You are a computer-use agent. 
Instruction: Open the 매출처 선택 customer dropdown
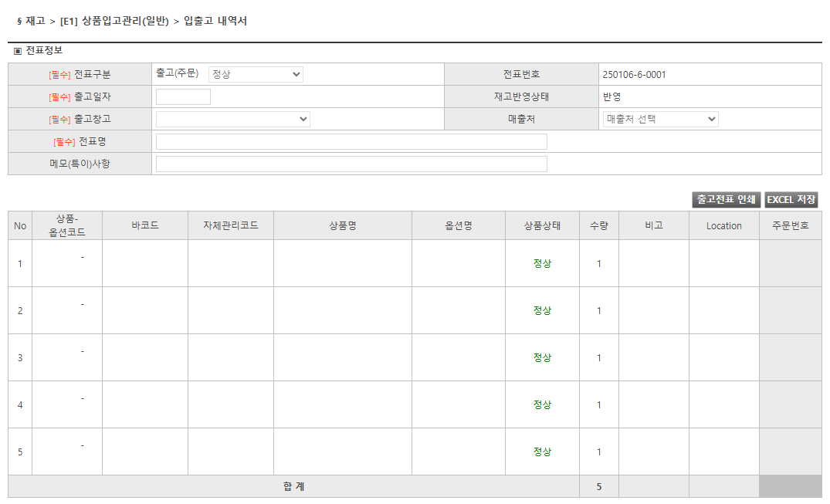click(x=660, y=119)
